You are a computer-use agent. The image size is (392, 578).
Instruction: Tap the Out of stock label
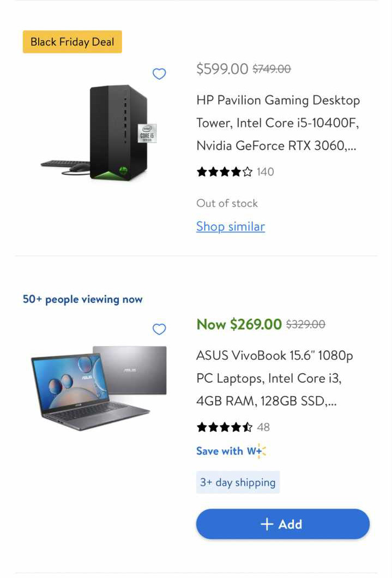(227, 203)
